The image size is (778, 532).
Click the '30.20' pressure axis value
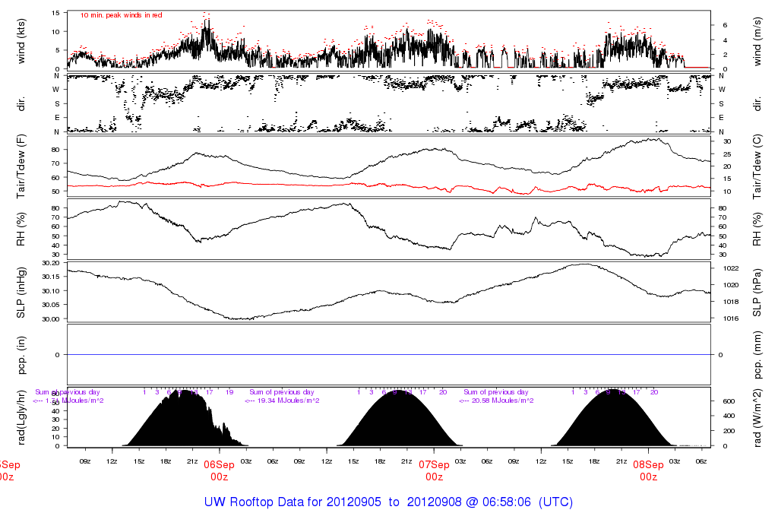51,263
